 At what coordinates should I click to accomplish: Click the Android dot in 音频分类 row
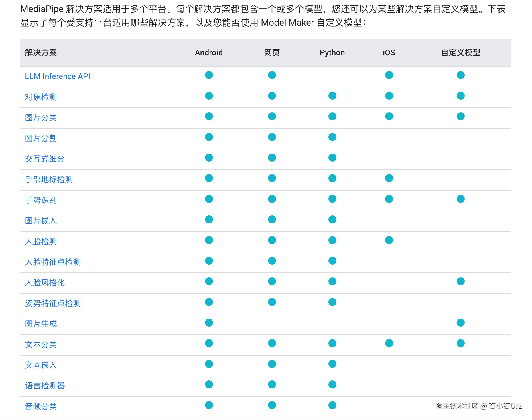209,405
